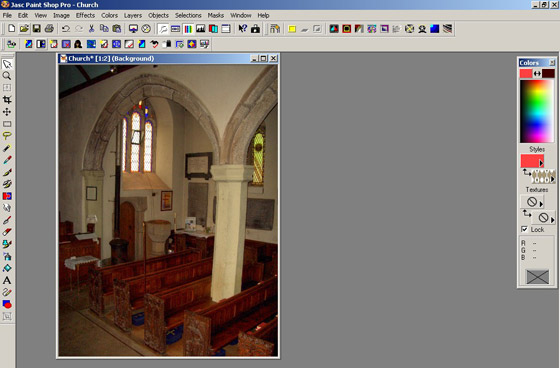
Task: Cut selection with scissors icon
Action: pyautogui.click(x=91, y=29)
